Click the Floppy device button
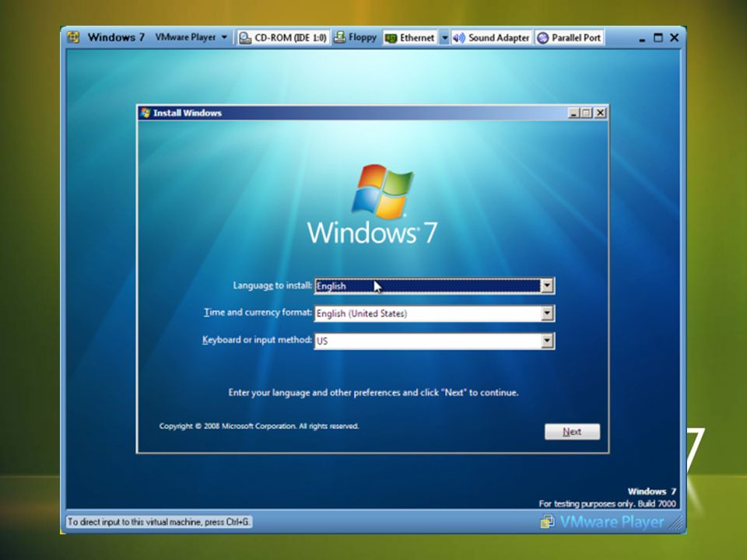Image resolution: width=747 pixels, height=560 pixels. click(x=356, y=37)
